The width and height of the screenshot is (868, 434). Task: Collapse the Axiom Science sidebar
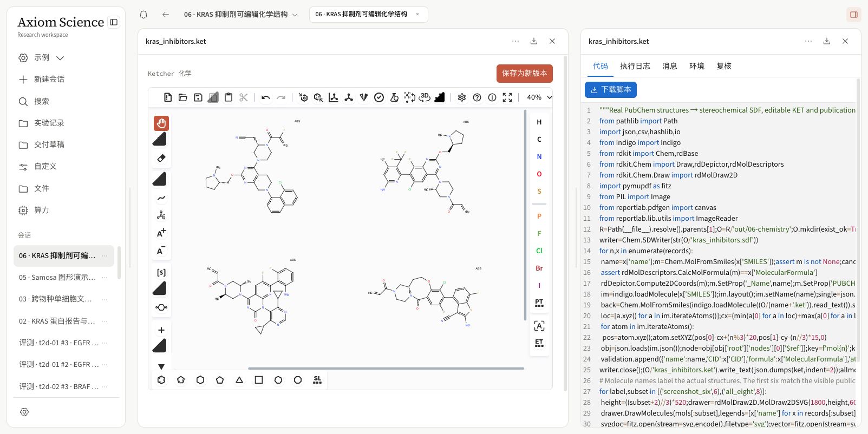pos(114,22)
